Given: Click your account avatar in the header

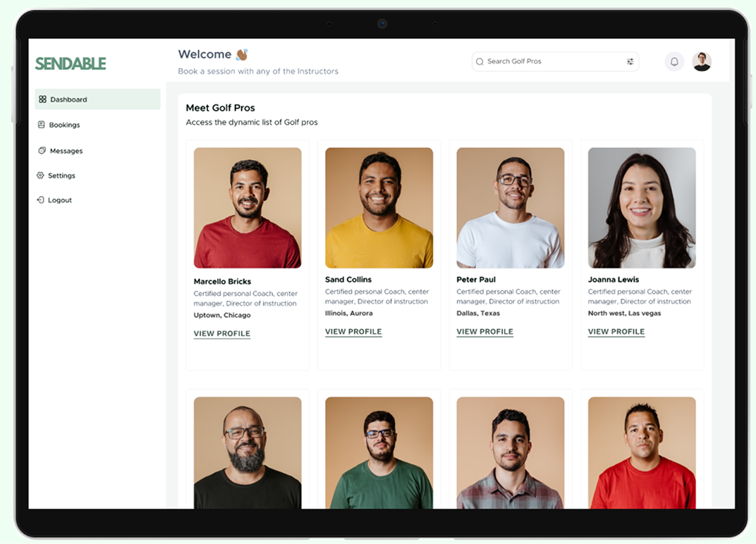Looking at the screenshot, I should (702, 61).
